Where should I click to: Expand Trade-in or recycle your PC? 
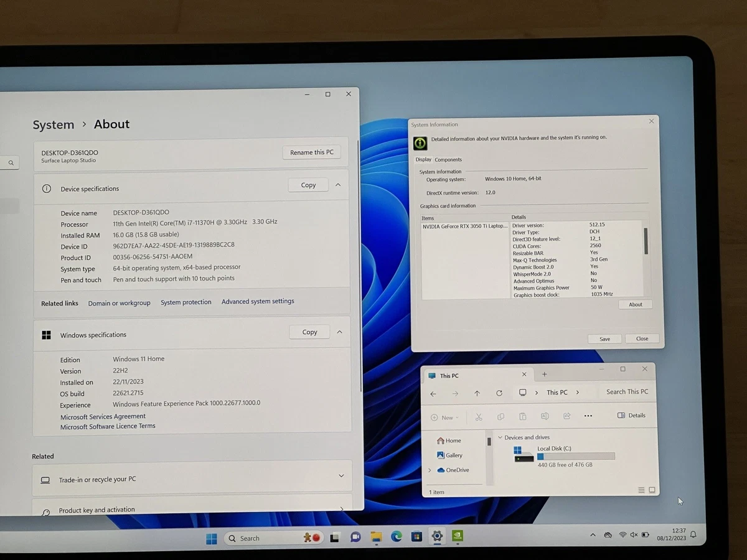341,476
